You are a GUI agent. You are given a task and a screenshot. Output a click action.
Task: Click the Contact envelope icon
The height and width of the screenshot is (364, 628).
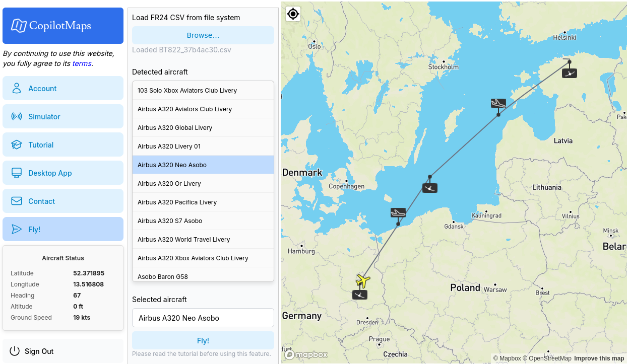pyautogui.click(x=17, y=201)
